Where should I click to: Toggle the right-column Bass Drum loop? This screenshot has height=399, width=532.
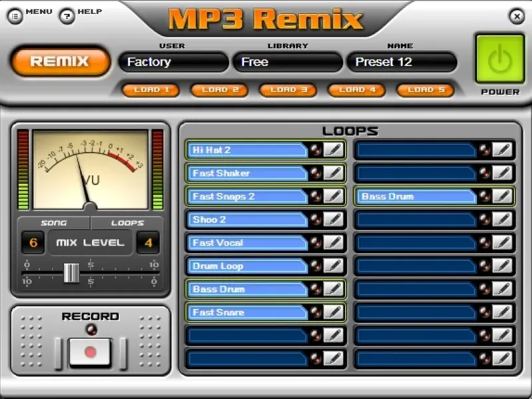416,196
